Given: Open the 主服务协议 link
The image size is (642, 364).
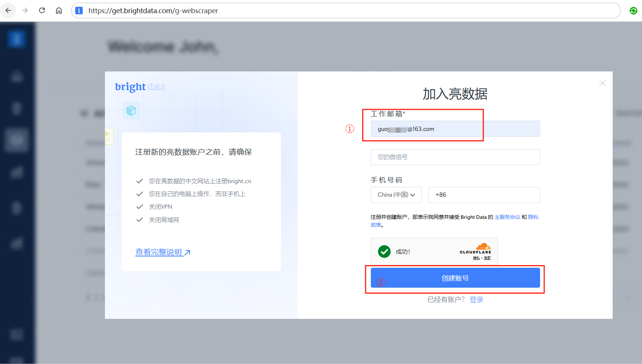Looking at the screenshot, I should 507,217.
